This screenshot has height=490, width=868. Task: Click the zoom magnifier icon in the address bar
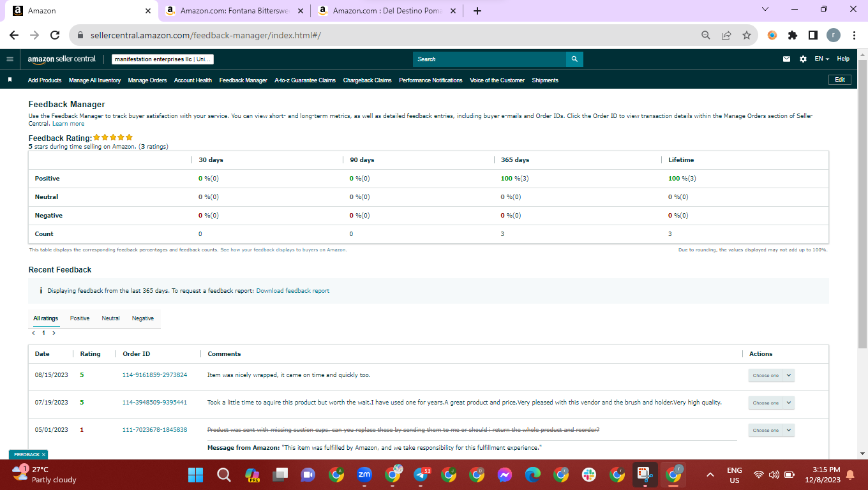tap(706, 35)
